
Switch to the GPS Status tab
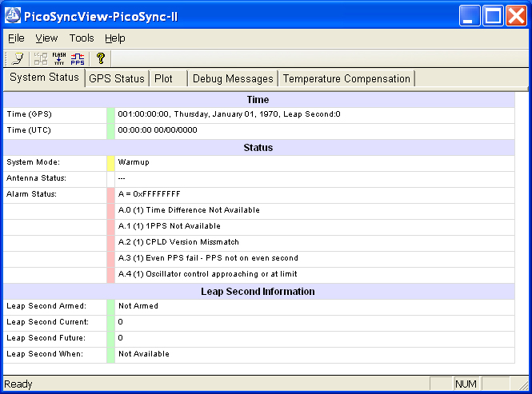coord(116,78)
